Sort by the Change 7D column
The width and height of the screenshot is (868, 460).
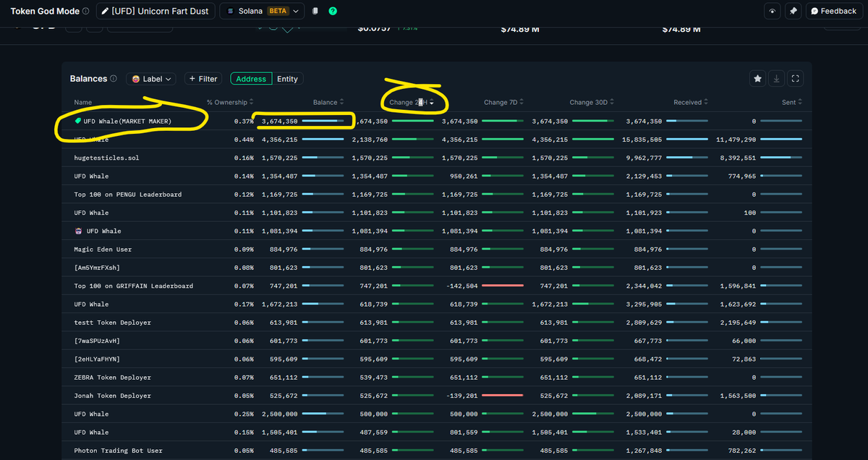pyautogui.click(x=504, y=103)
